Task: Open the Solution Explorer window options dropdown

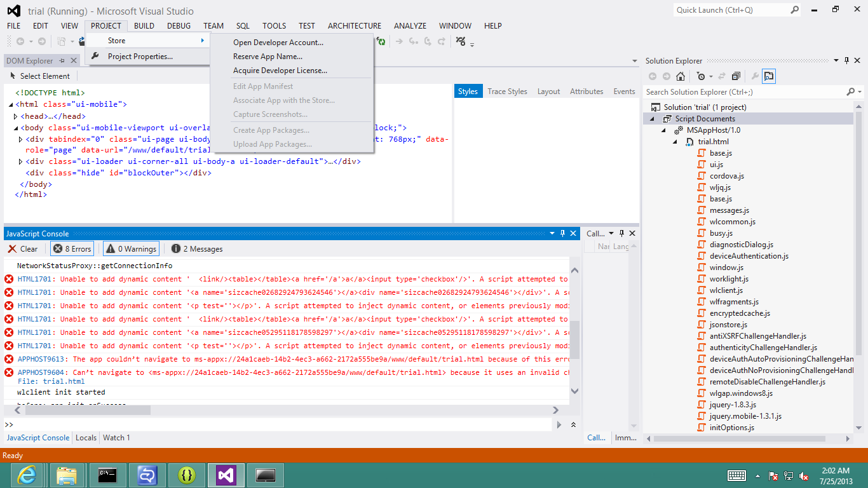Action: [x=836, y=61]
